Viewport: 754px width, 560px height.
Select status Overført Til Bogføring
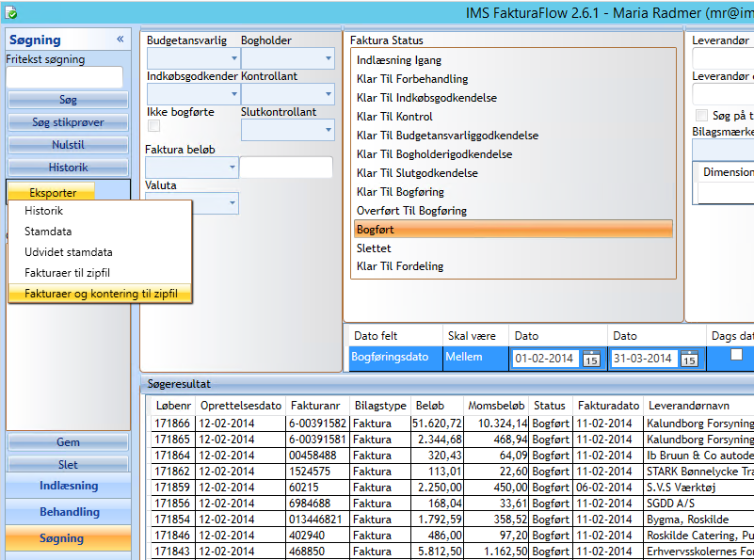(513, 211)
